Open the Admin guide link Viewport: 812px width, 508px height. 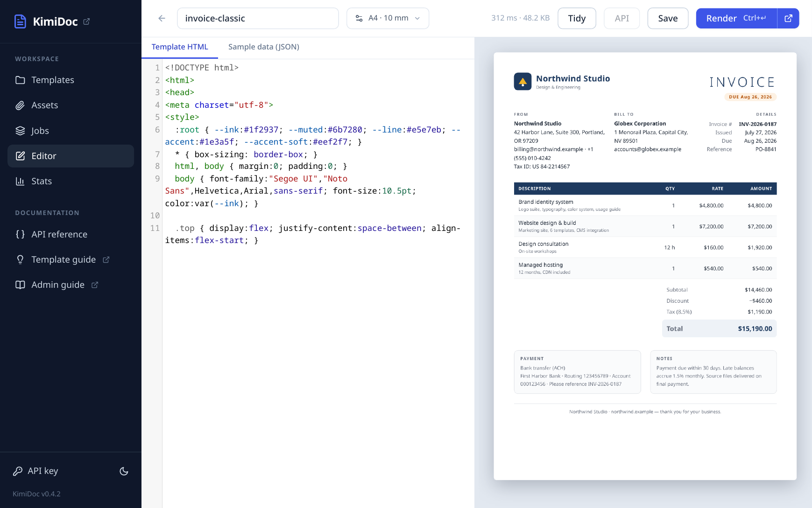click(71, 285)
